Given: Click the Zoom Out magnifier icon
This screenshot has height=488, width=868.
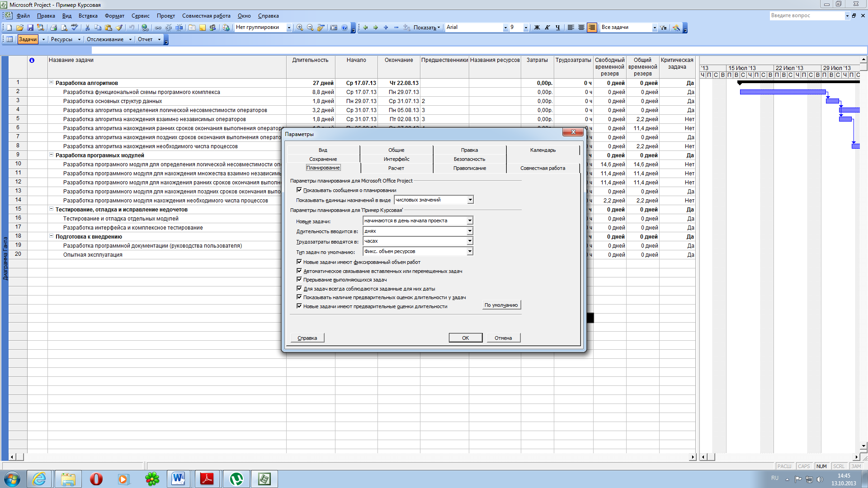Looking at the screenshot, I should pos(310,28).
